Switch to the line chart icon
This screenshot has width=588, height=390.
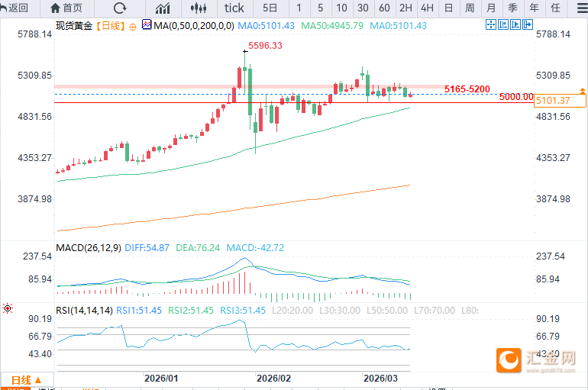click(x=163, y=8)
